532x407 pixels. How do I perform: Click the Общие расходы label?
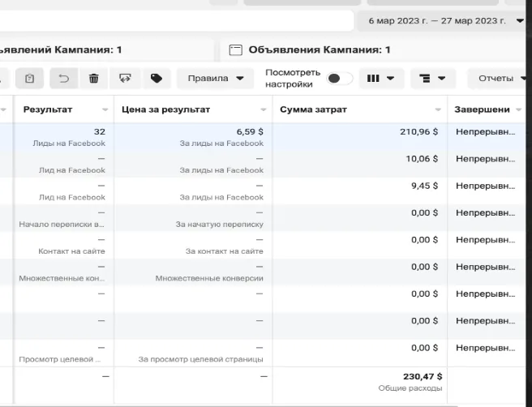pyautogui.click(x=410, y=388)
